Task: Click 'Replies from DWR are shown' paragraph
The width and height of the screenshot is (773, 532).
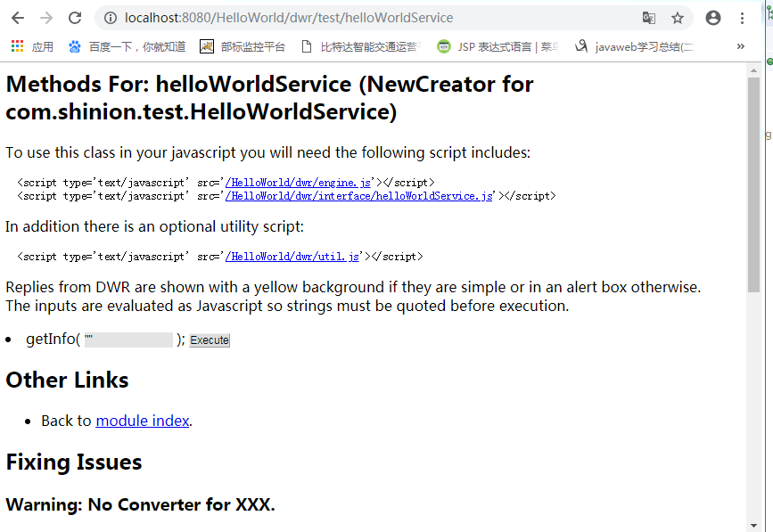Action: [x=353, y=297]
